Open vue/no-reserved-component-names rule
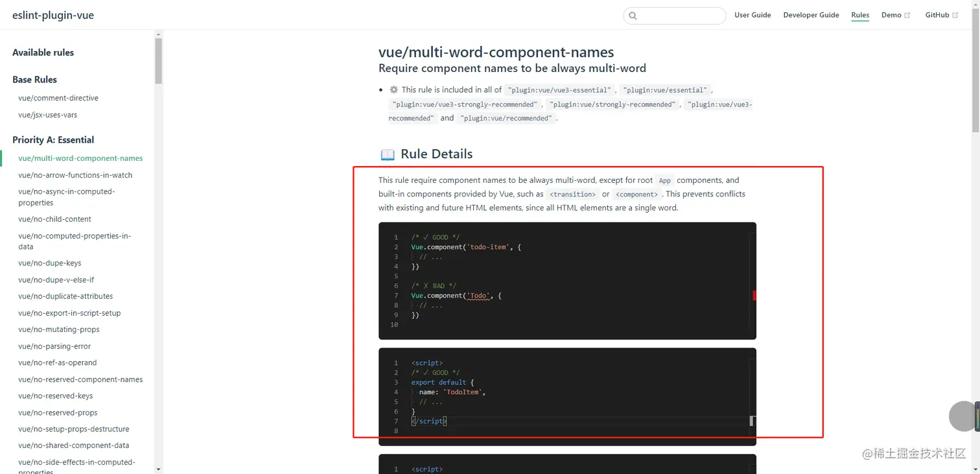 [80, 379]
